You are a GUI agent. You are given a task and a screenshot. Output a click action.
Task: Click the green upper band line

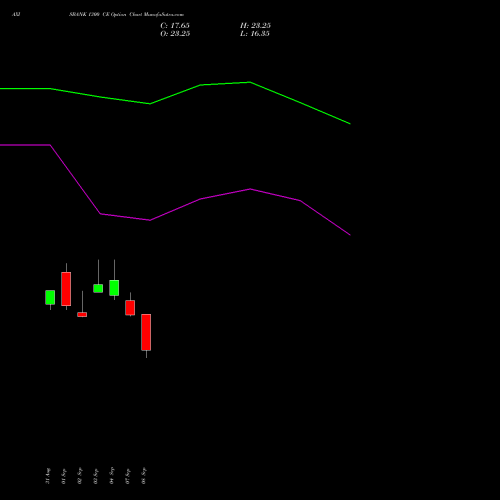click(200, 85)
